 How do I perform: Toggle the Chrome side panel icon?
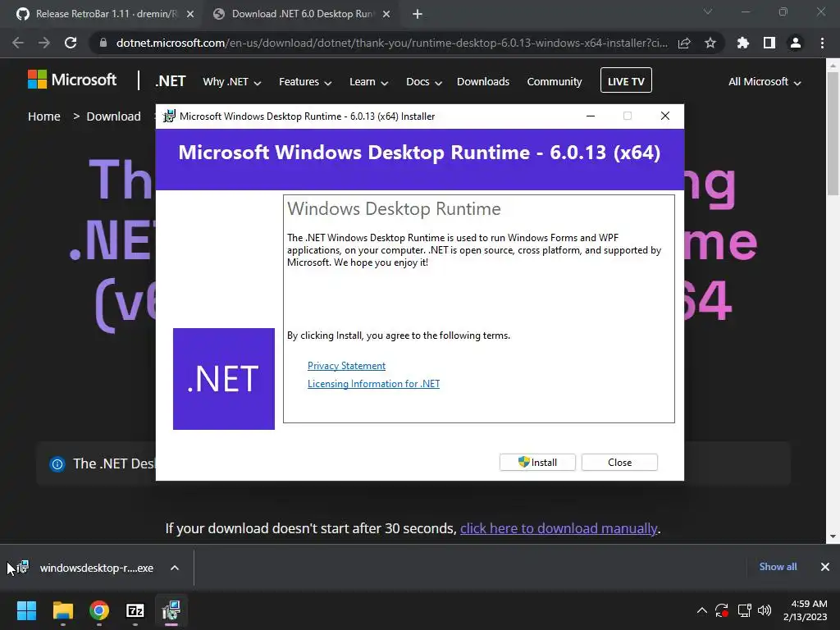pyautogui.click(x=769, y=43)
